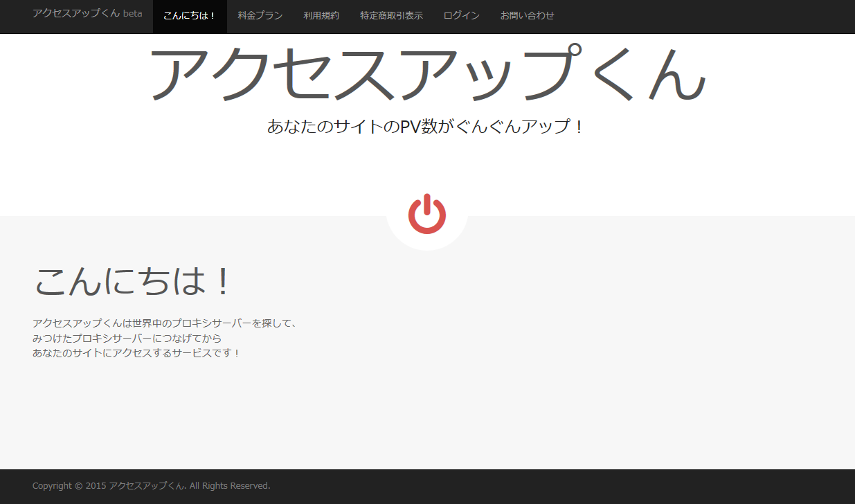
Task: Click the Copyright © 2015 footer text
Action: pos(69,485)
